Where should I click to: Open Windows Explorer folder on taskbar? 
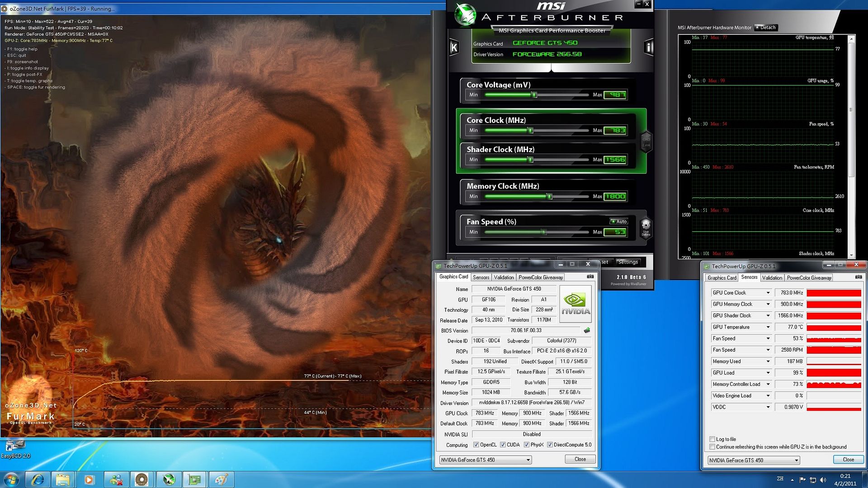pos(63,479)
